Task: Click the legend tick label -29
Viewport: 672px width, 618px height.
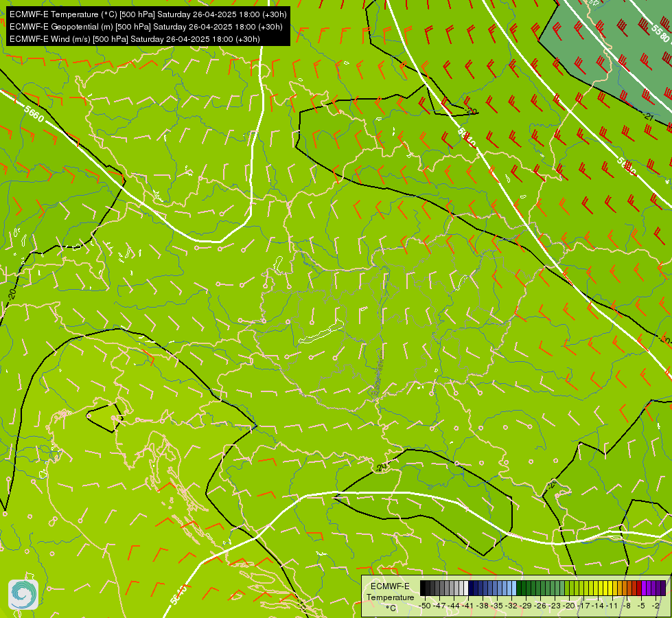Action: coord(526,606)
